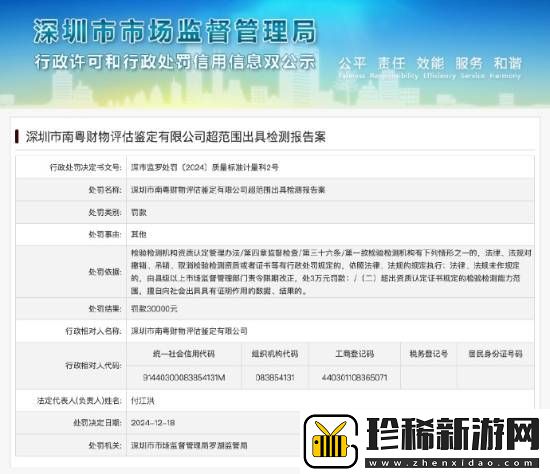Click the 深圳市市场监督管理局 banner title
Viewport: 550px width, 474px height.
[175, 32]
